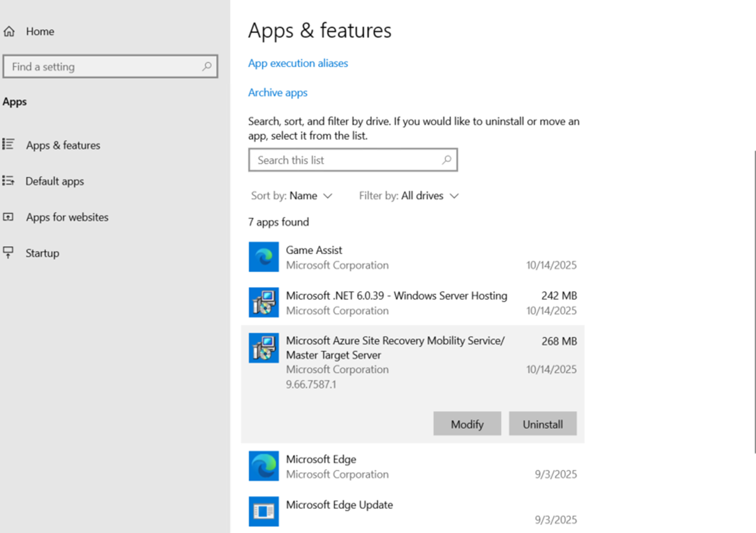The width and height of the screenshot is (756, 533).
Task: Open Startup in sidebar
Action: 42,253
